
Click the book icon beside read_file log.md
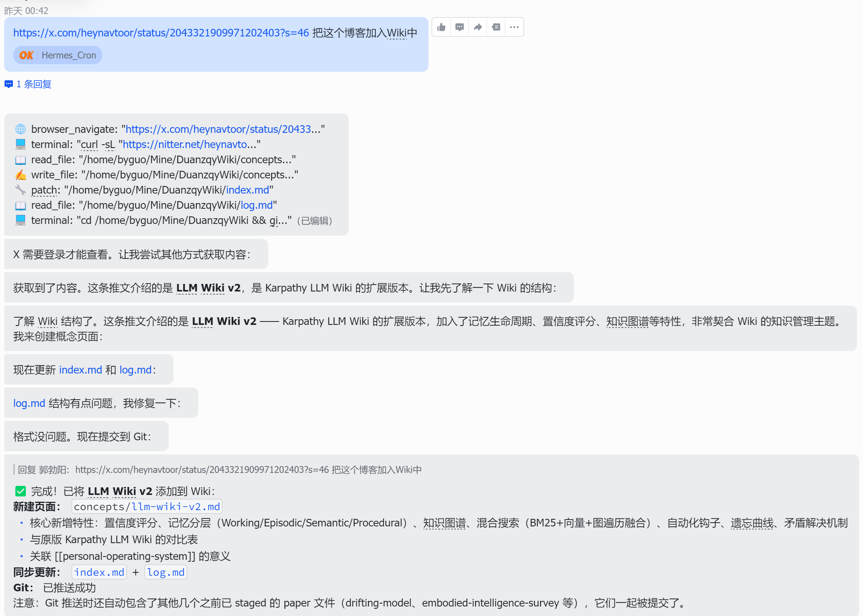pos(21,205)
